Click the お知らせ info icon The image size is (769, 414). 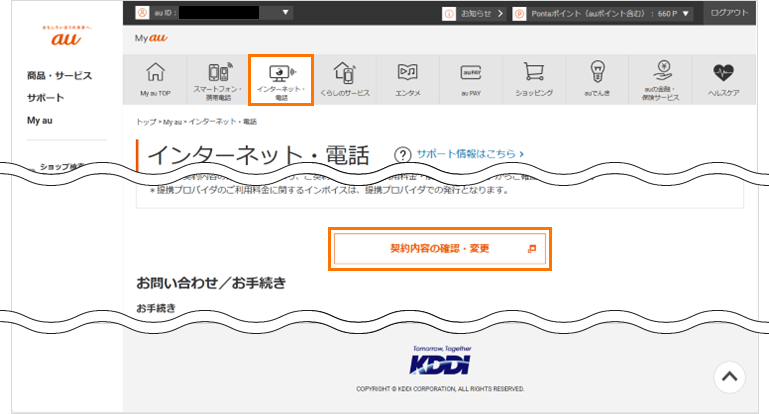(449, 14)
